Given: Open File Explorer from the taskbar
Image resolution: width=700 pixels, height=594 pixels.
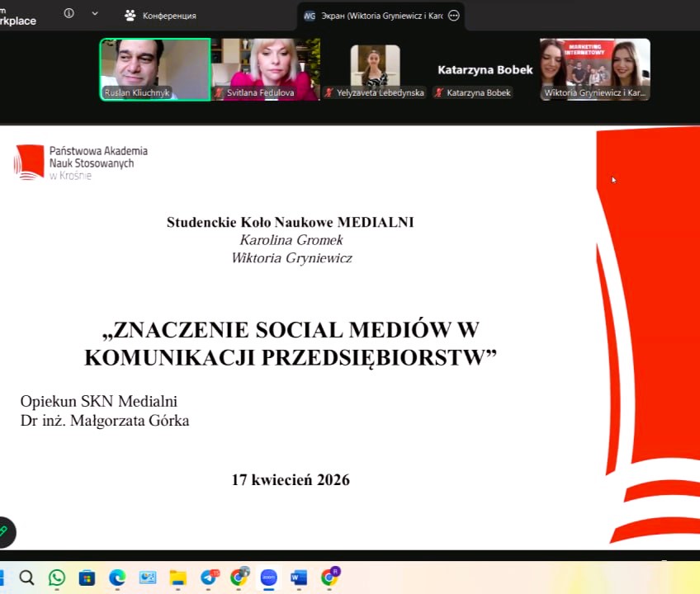Looking at the screenshot, I should point(177,577).
